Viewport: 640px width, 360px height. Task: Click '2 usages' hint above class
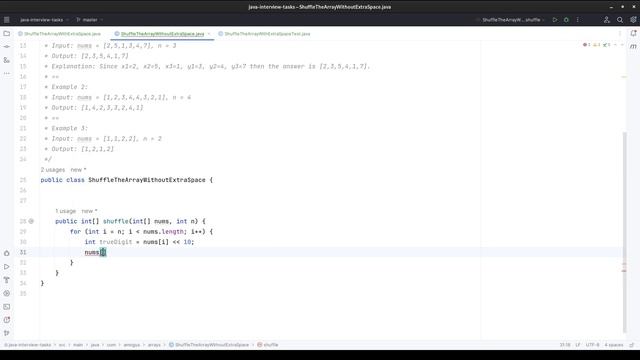click(53, 170)
